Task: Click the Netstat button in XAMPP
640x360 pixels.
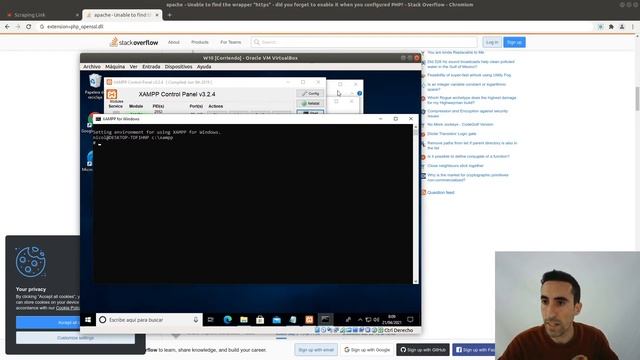Action: [x=311, y=103]
